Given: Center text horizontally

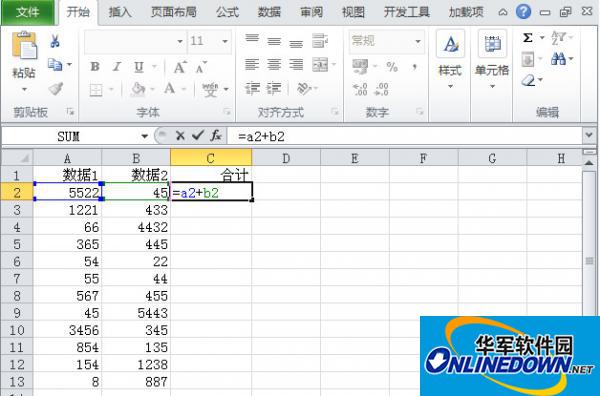Looking at the screenshot, I should (x=274, y=64).
